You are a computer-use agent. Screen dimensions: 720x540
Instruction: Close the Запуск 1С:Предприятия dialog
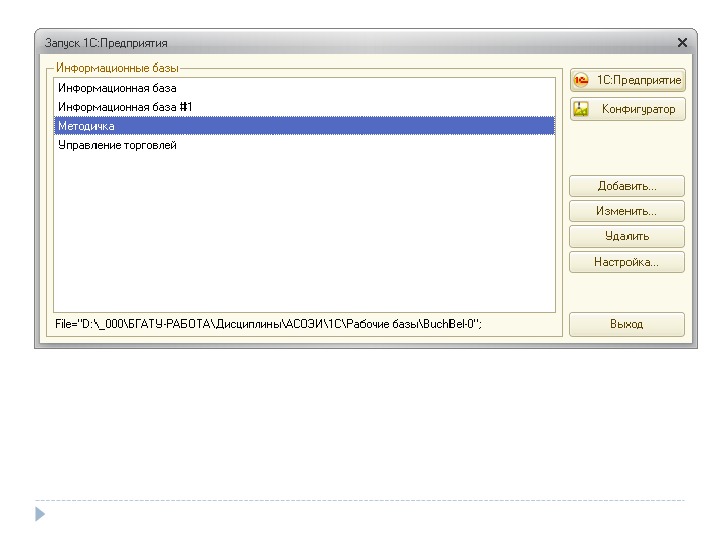[682, 43]
